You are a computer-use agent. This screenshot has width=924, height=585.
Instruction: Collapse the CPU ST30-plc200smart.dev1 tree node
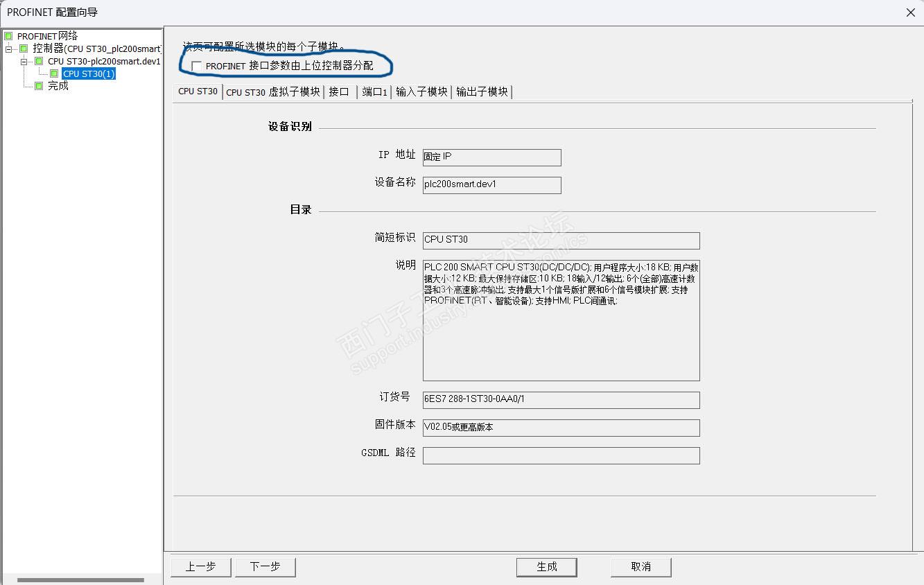[x=24, y=61]
